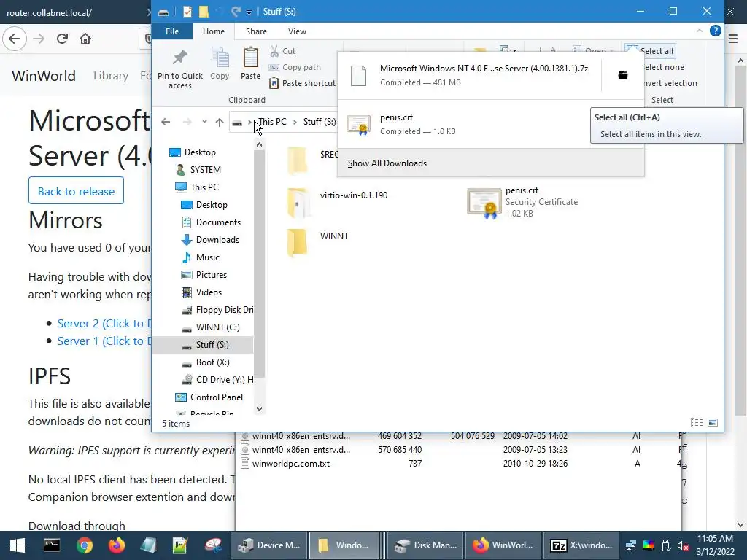
Task: Click the Redo arrow in the quick access toolbar
Action: tap(236, 12)
